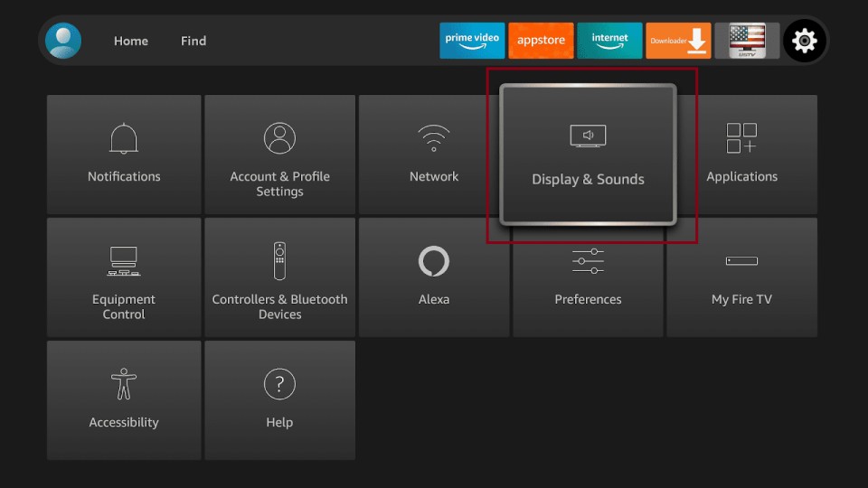The height and width of the screenshot is (488, 868).
Task: Open the Appstore shortcut
Action: (541, 41)
